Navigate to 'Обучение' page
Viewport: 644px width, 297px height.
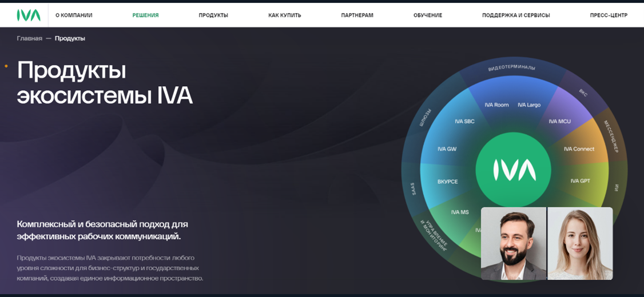[427, 15]
